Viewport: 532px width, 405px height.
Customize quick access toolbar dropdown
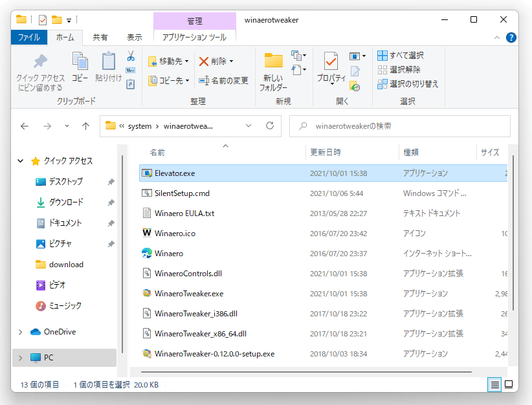point(69,21)
